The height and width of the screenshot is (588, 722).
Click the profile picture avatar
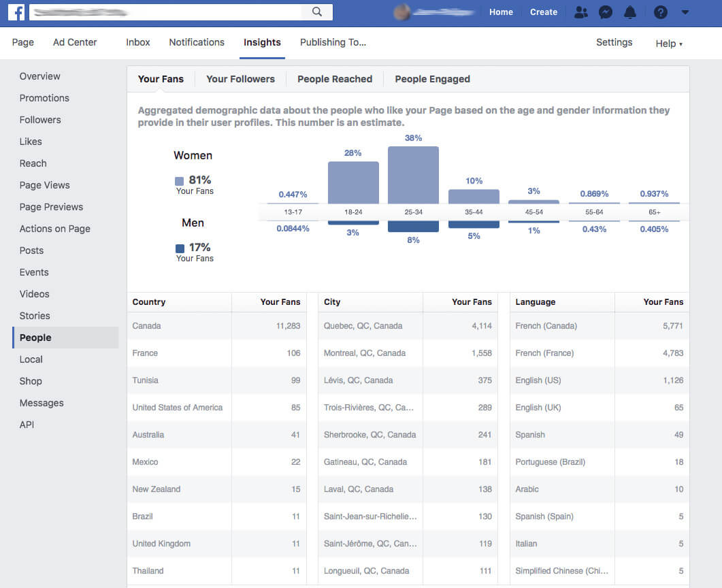[x=402, y=12]
